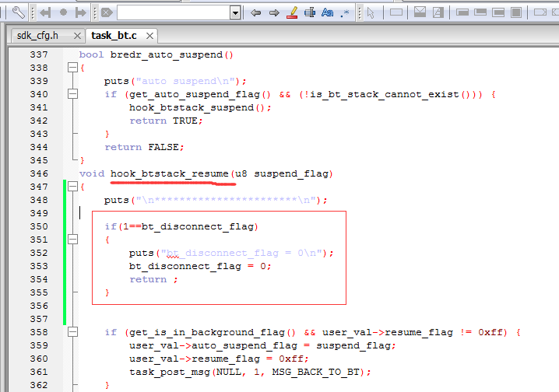The height and width of the screenshot is (392, 559).
Task: Click 'if(1==bt_disconnect_flag)' condition
Action: (181, 227)
